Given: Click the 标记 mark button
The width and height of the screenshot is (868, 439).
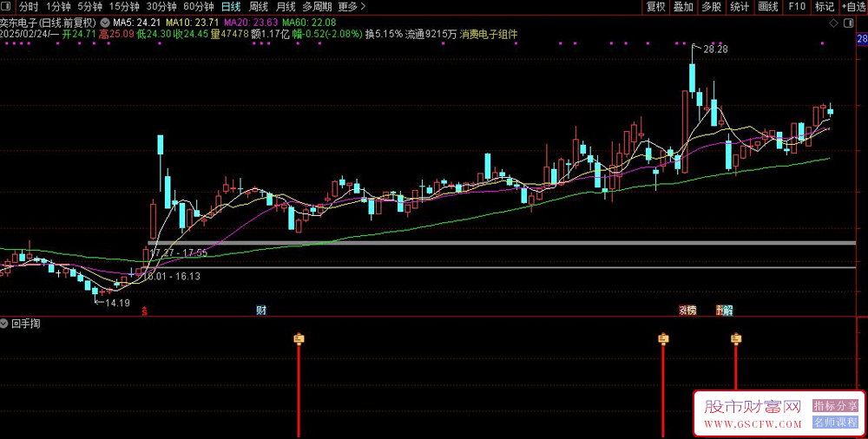Looking at the screenshot, I should tap(825, 7).
